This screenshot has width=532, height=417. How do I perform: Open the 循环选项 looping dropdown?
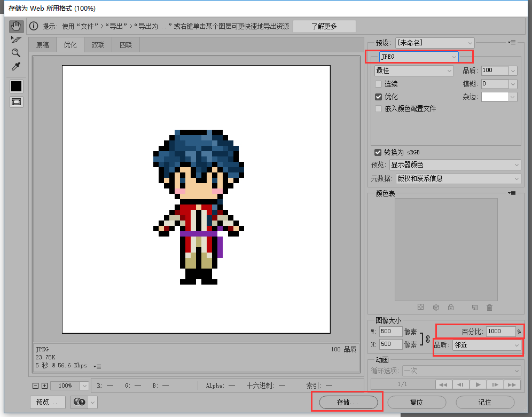[461, 371]
